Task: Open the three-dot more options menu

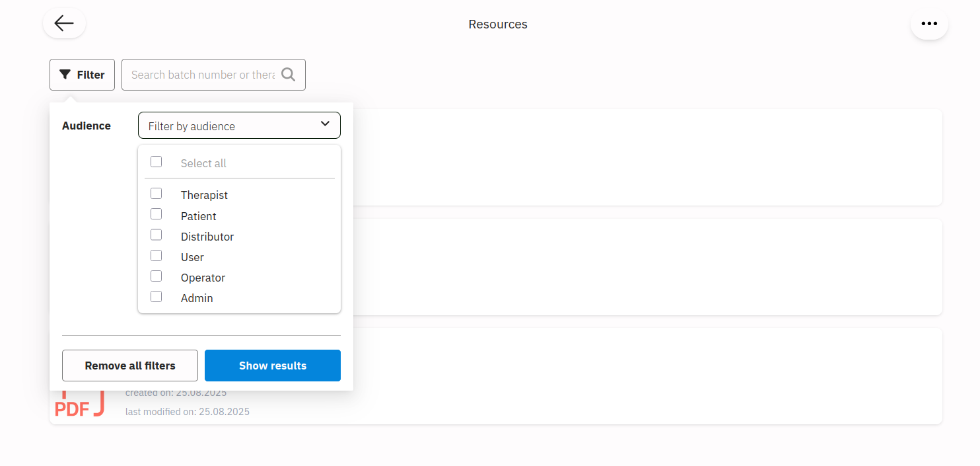Action: 929,24
